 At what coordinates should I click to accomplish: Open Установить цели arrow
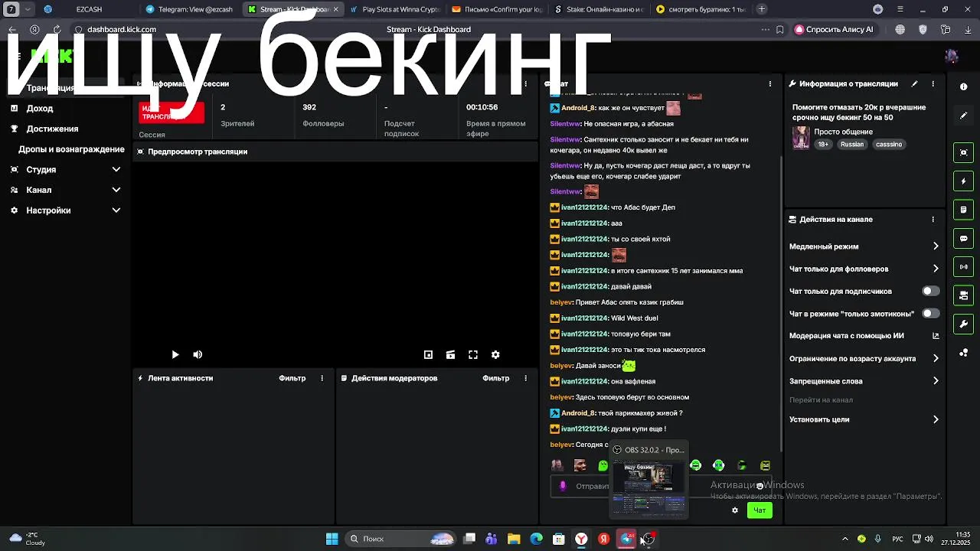936,419
